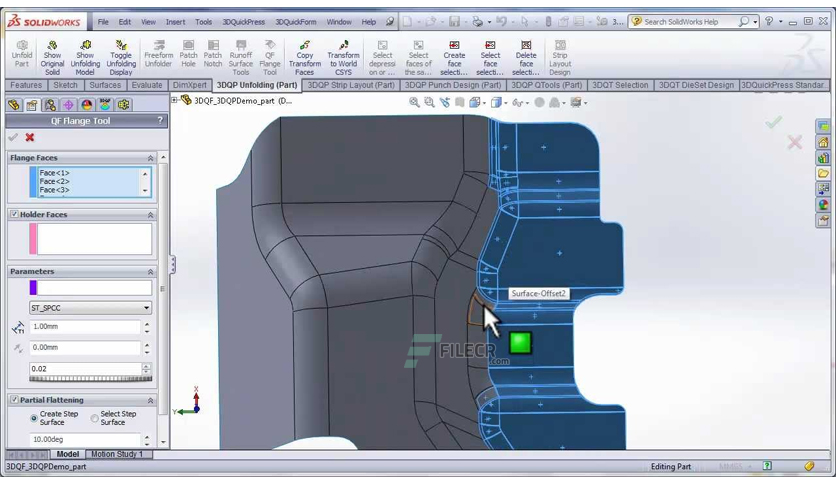The image size is (836, 484).
Task: Open File Explorer folder in task pane
Action: point(823,174)
